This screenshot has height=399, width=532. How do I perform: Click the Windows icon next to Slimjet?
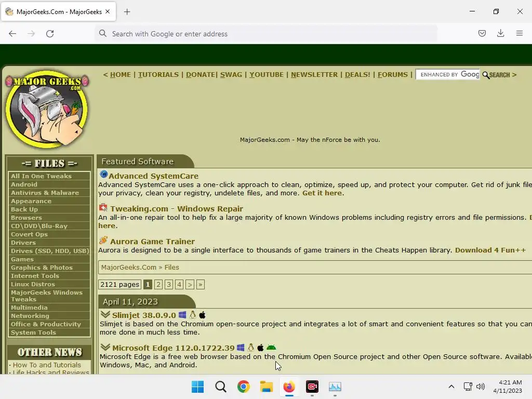point(182,315)
